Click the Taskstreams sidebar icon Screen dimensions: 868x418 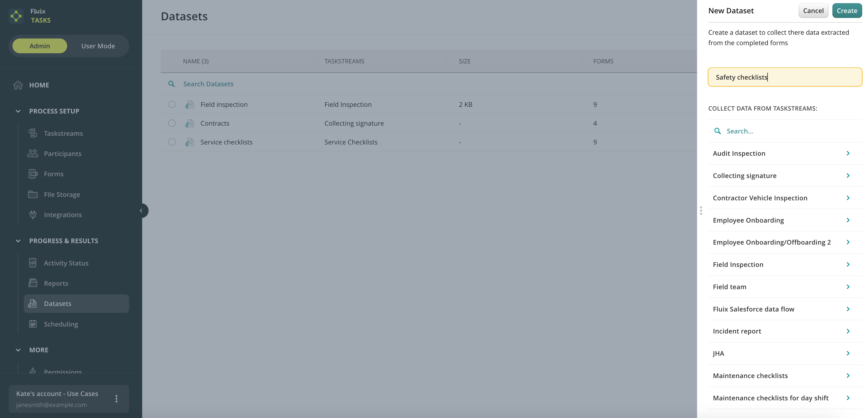click(x=33, y=133)
